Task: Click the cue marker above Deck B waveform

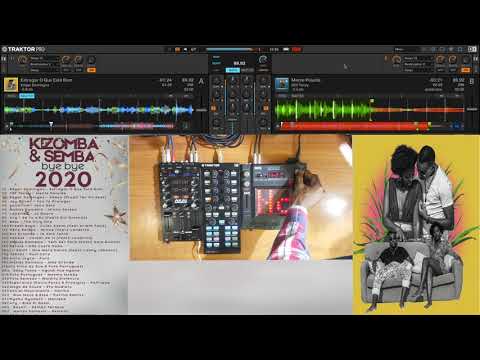Action: point(372,100)
